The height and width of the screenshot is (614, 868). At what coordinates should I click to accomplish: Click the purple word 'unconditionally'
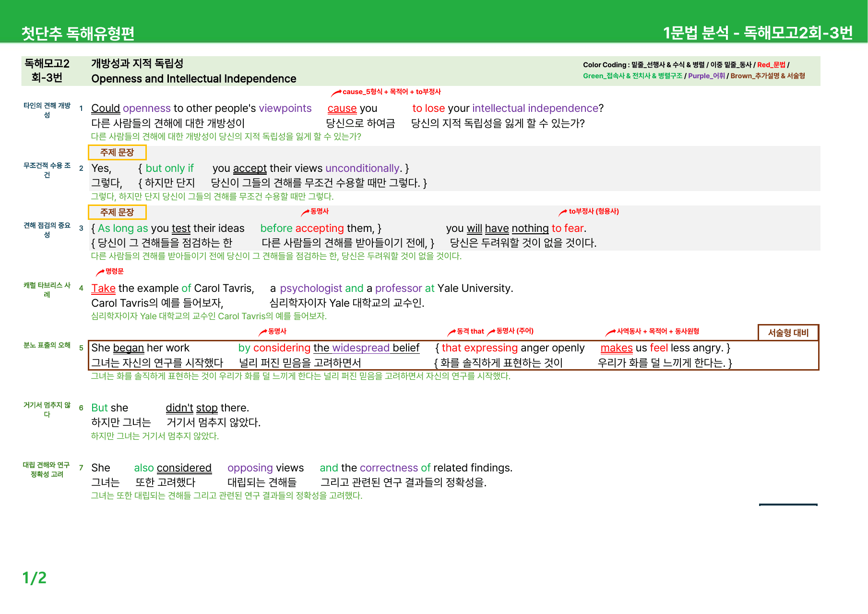(x=362, y=169)
